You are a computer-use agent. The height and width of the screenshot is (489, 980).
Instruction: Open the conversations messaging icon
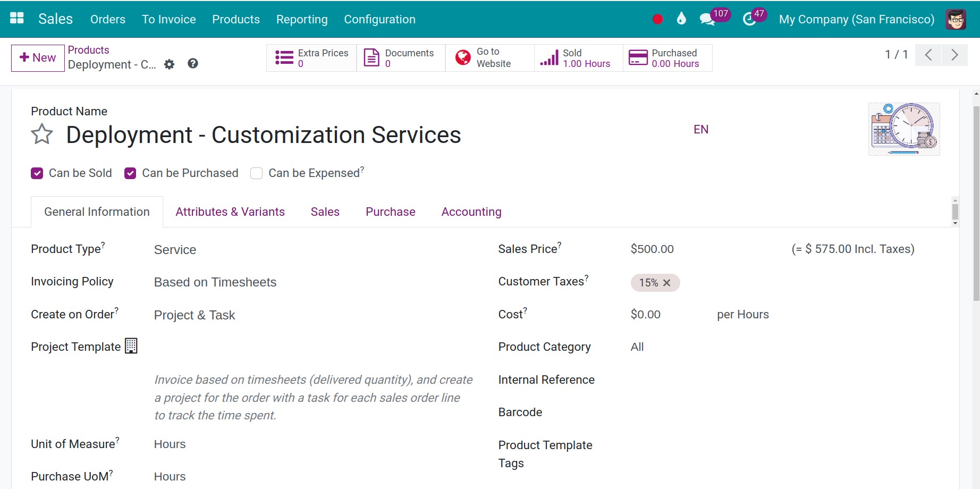[706, 18]
